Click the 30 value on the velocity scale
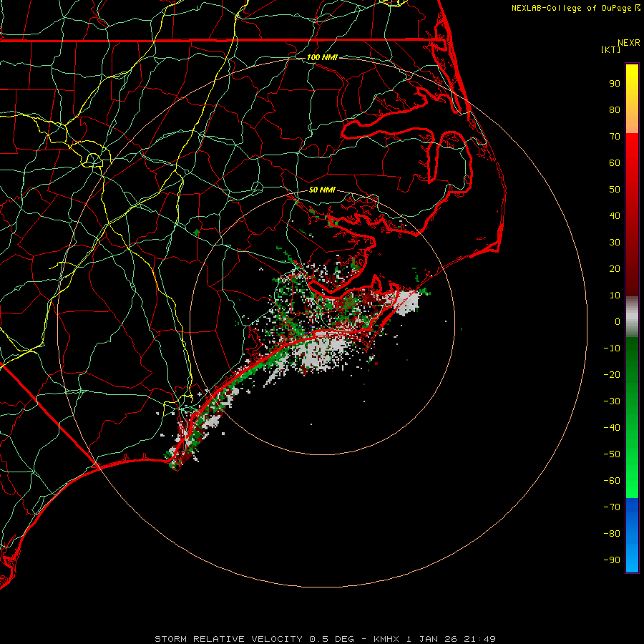 click(615, 243)
